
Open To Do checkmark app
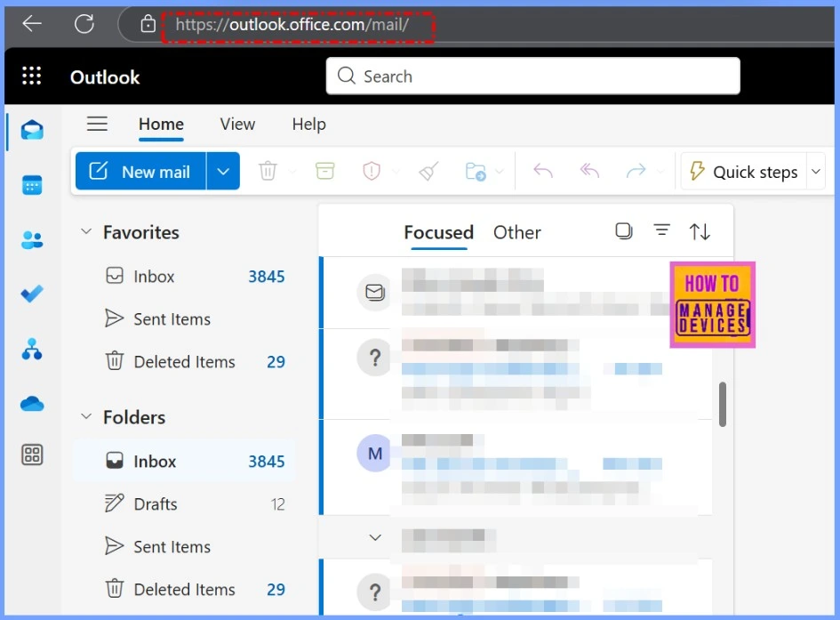(32, 294)
